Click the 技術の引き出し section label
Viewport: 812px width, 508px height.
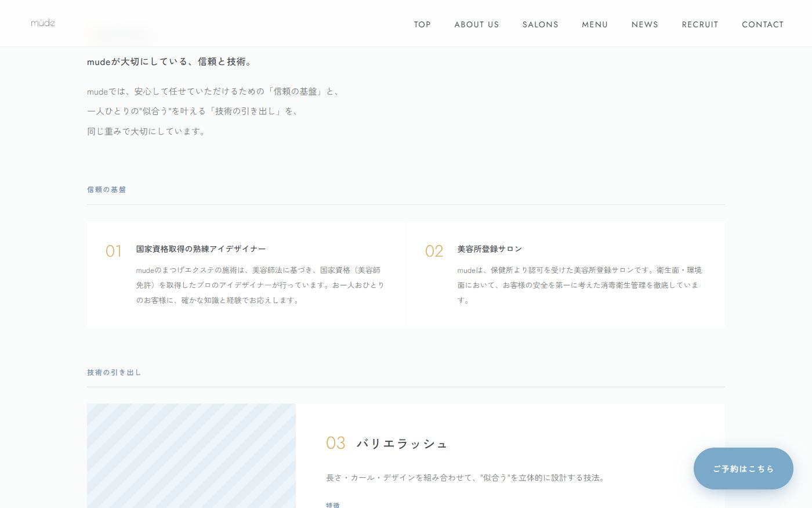pos(114,372)
